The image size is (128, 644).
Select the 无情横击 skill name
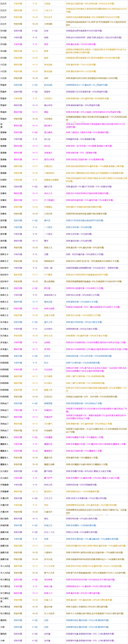click(x=48, y=207)
